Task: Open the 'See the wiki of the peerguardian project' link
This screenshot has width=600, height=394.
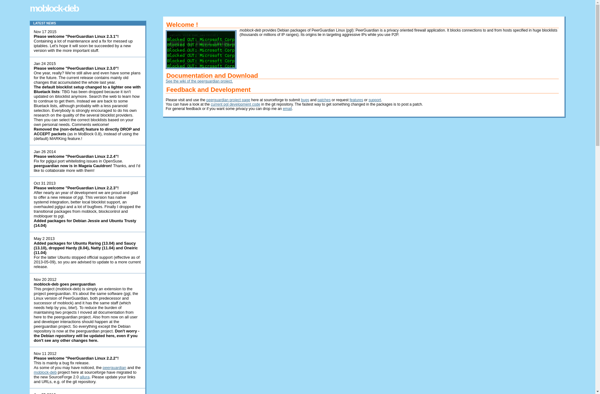Action: [x=199, y=81]
